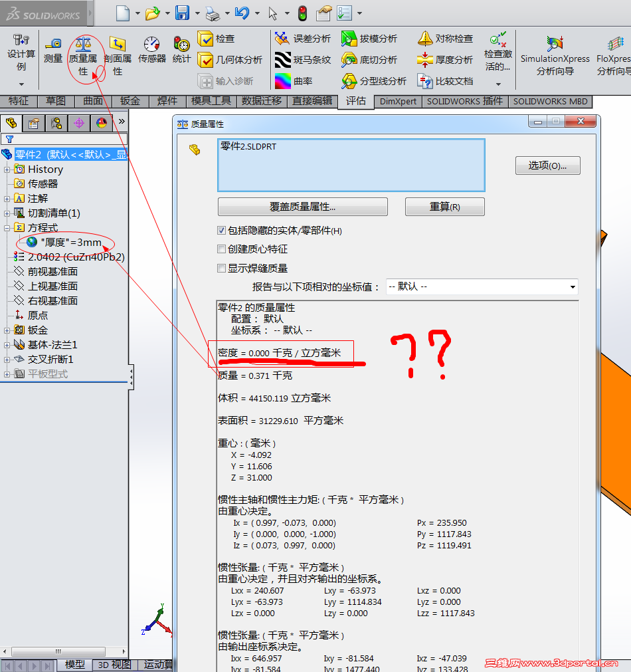Expand the 注解 tree node
The height and width of the screenshot is (672, 631).
(x=7, y=199)
